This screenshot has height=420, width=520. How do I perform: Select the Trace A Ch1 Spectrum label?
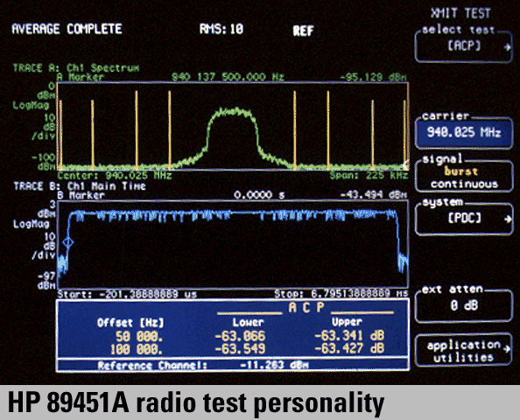point(76,68)
